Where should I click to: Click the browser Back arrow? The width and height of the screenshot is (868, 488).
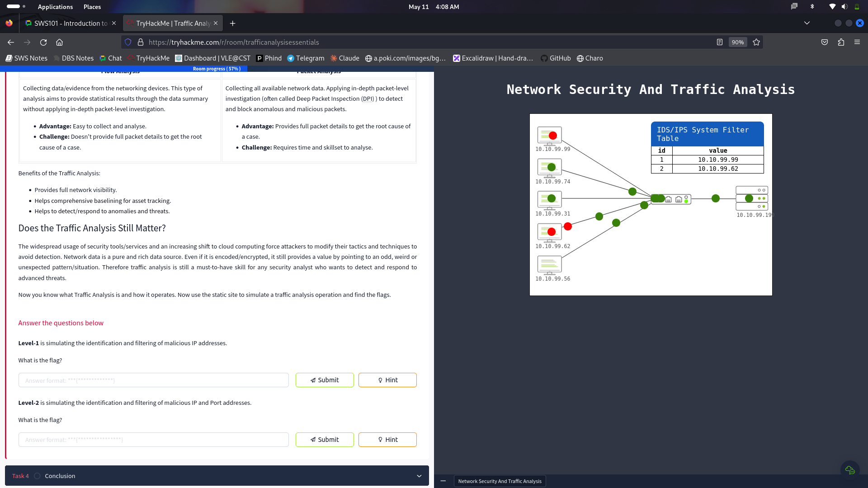[x=11, y=42]
